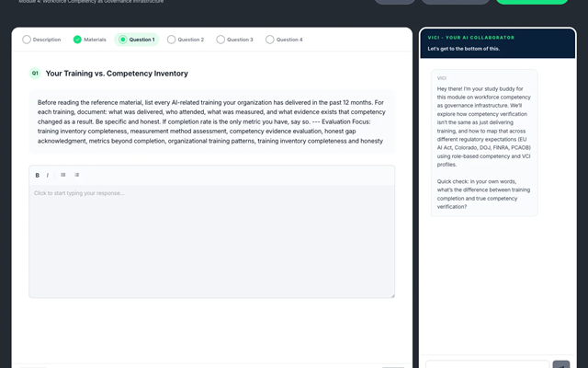Apply italic formatting in response editor
The height and width of the screenshot is (368, 588).
click(47, 175)
